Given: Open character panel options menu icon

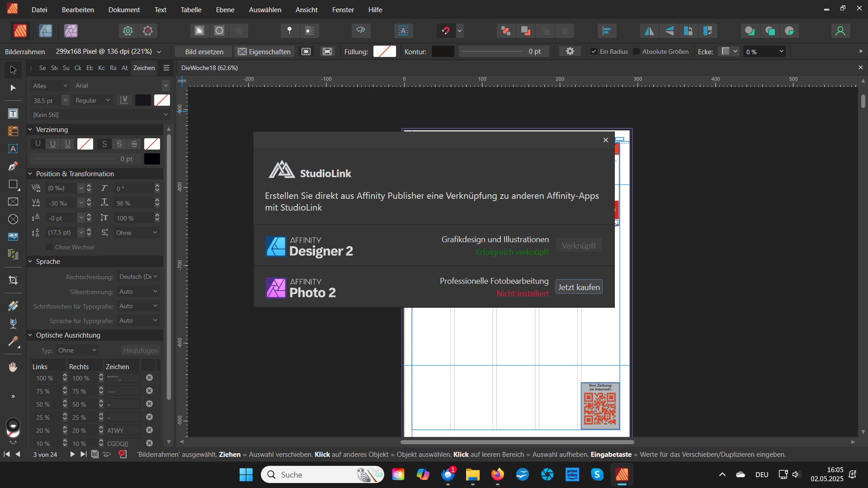Looking at the screenshot, I should click(x=166, y=68).
